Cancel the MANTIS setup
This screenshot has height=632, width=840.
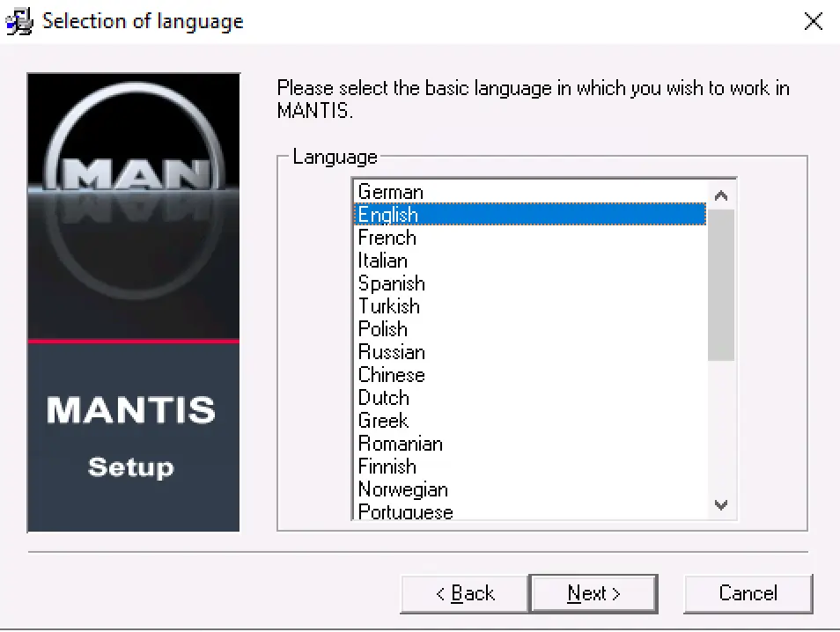pos(748,594)
